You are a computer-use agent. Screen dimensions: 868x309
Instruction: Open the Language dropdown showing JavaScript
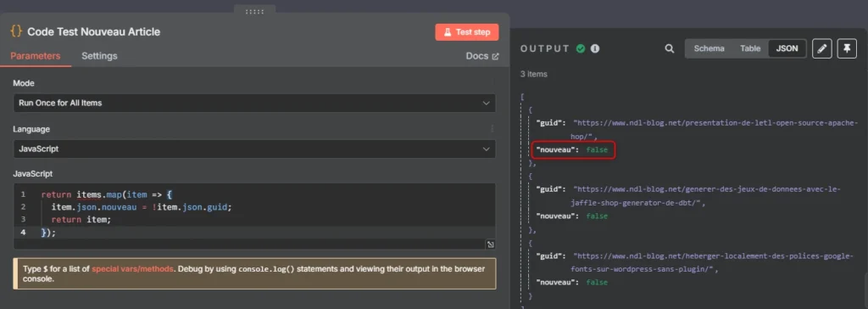click(x=254, y=149)
